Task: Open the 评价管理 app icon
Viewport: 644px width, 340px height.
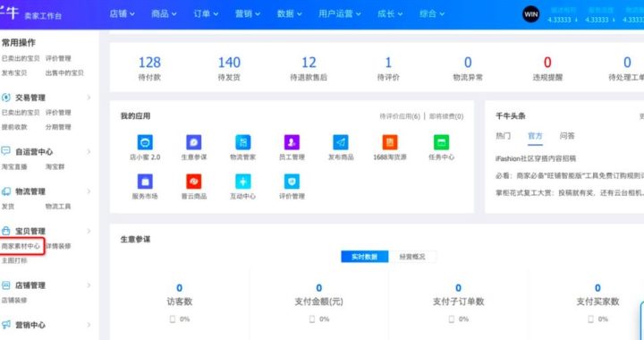Action: click(x=292, y=182)
